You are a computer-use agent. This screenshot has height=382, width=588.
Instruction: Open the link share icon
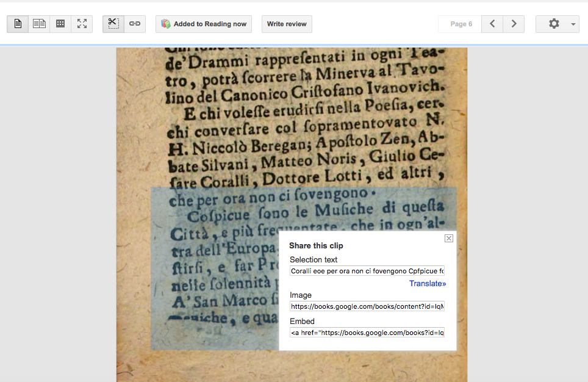(x=135, y=24)
